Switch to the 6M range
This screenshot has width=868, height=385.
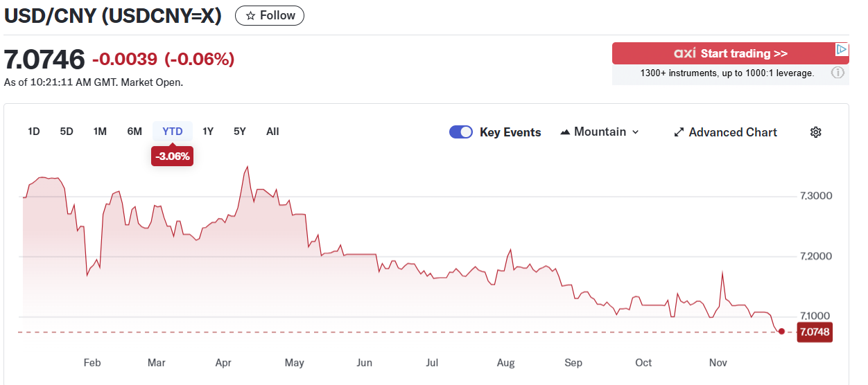pyautogui.click(x=134, y=132)
